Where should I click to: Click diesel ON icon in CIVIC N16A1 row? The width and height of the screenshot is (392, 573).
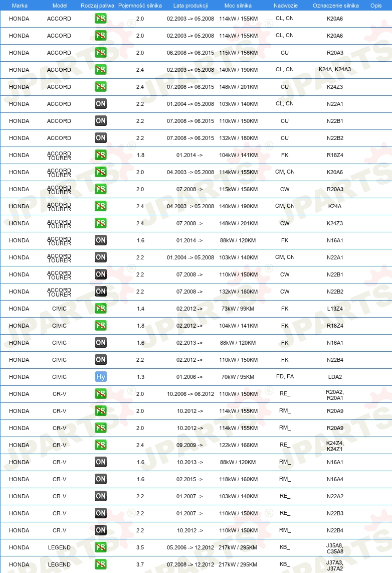point(101,342)
